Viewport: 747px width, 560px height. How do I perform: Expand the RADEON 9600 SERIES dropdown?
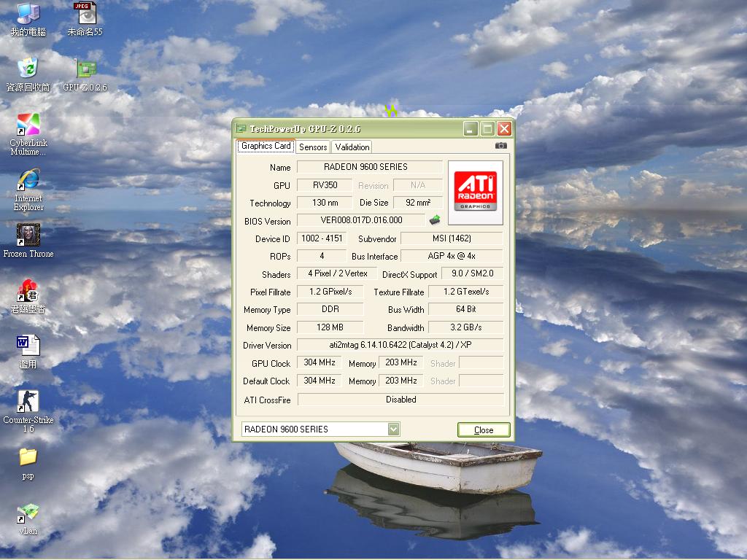393,429
